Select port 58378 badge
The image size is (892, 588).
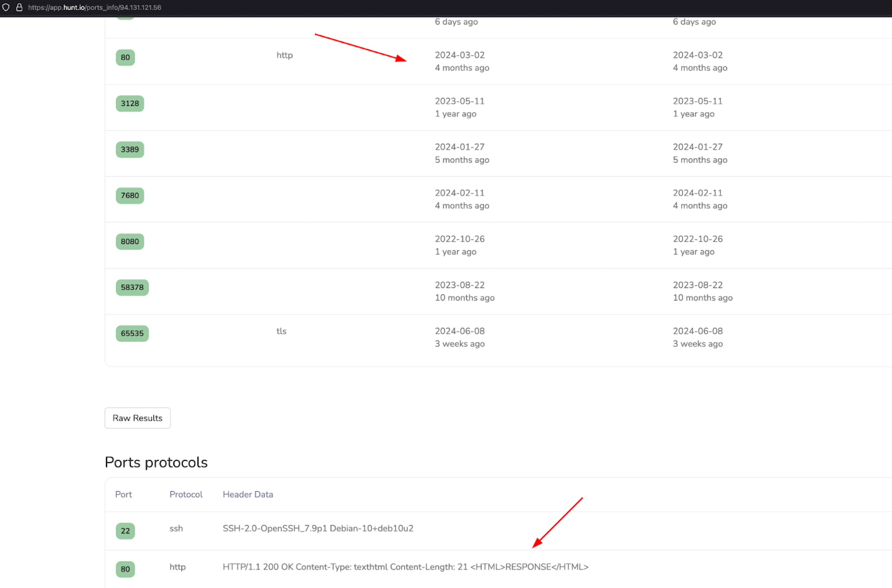(132, 287)
